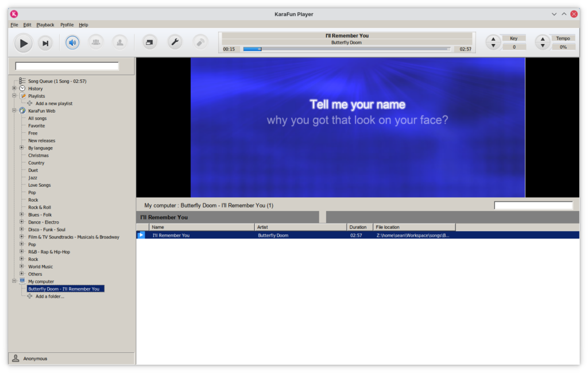Select the Free songs list
This screenshot has height=373, width=588.
(33, 133)
